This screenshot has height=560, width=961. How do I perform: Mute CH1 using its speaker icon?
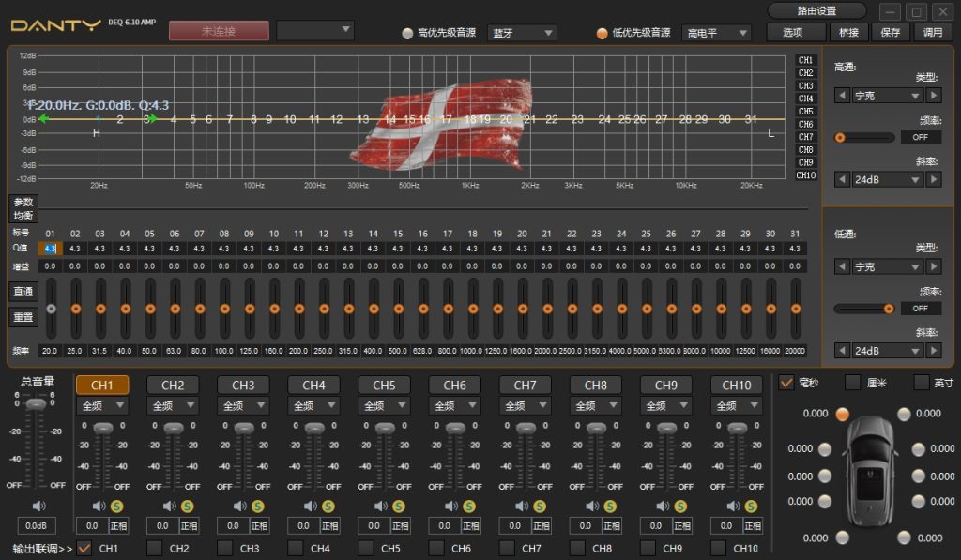tap(99, 507)
